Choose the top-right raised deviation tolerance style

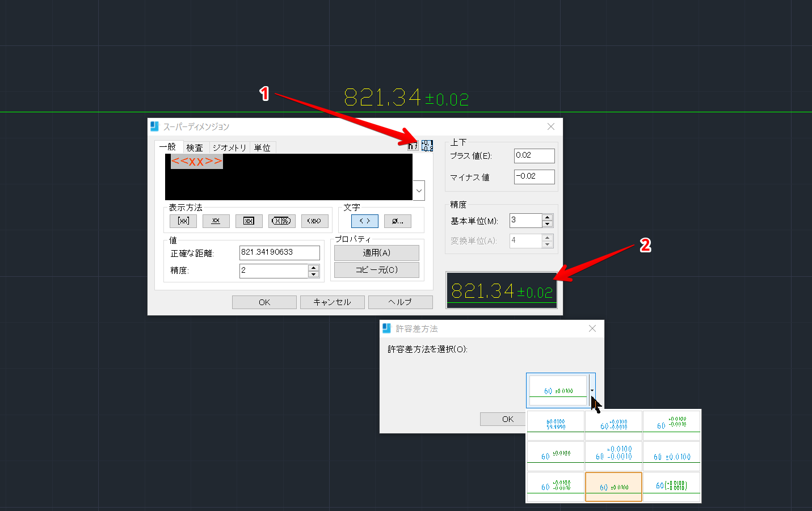672,425
